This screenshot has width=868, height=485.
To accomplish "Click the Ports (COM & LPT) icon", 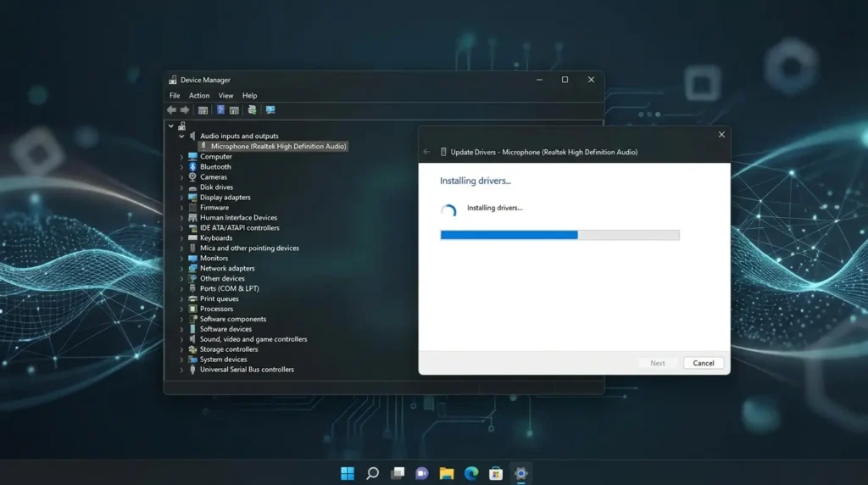I will click(x=192, y=288).
